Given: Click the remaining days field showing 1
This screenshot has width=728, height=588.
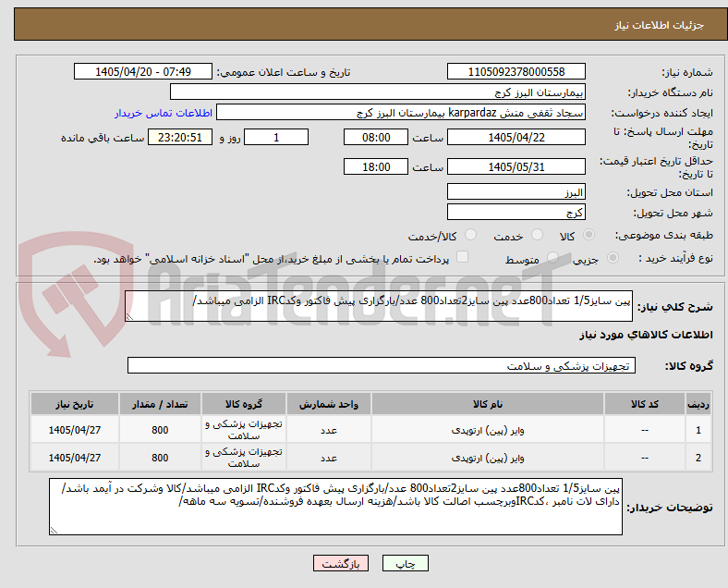Looking at the screenshot, I should [x=276, y=138].
